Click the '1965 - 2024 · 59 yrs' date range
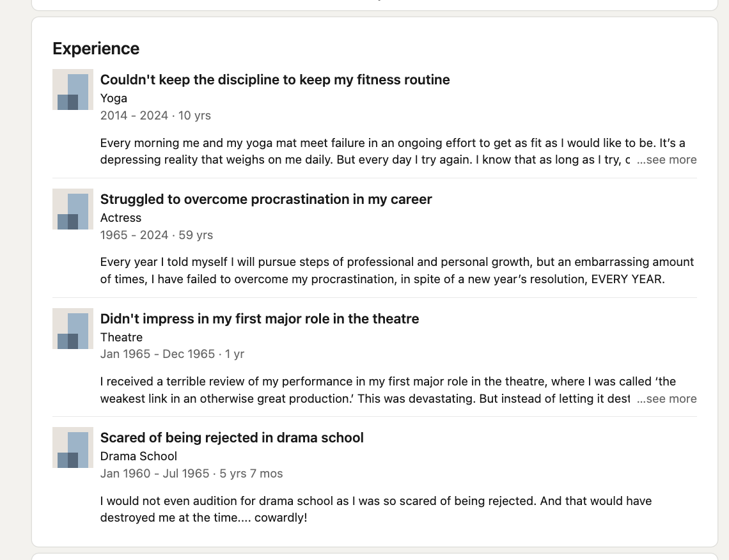This screenshot has height=560, width=729. click(x=157, y=235)
